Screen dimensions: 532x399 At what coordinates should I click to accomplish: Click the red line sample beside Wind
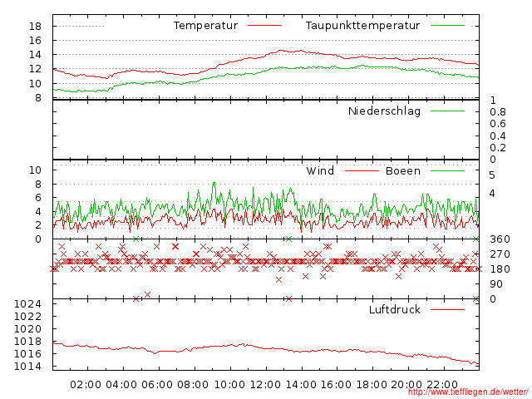coord(362,170)
